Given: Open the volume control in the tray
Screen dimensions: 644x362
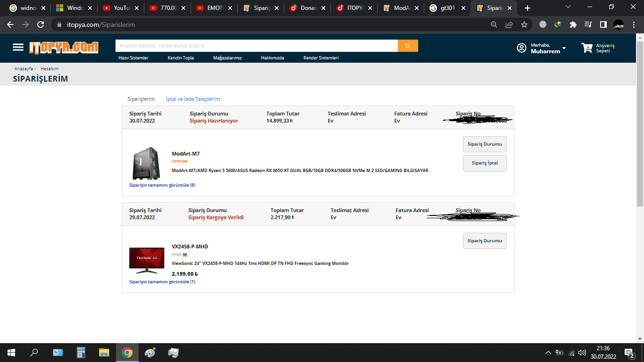Looking at the screenshot, I should click(582, 353).
